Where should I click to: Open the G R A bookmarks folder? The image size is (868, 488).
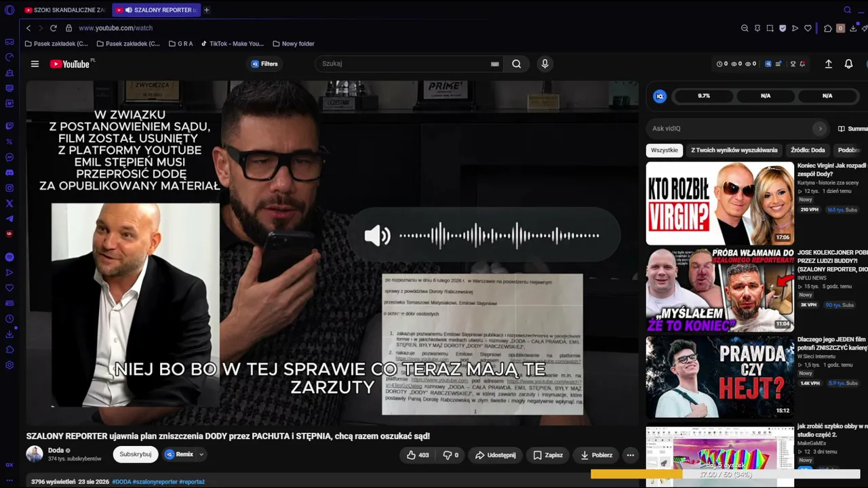click(180, 44)
